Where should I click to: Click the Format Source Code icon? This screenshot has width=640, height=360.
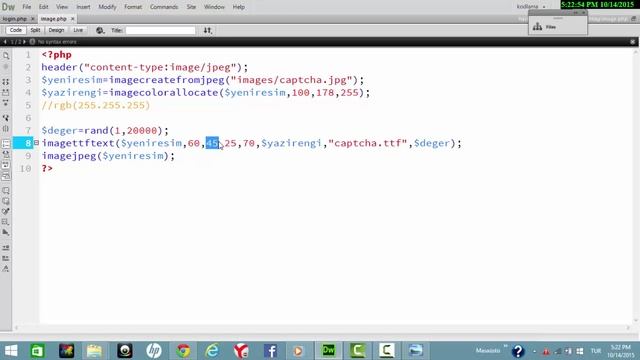[x=6, y=269]
